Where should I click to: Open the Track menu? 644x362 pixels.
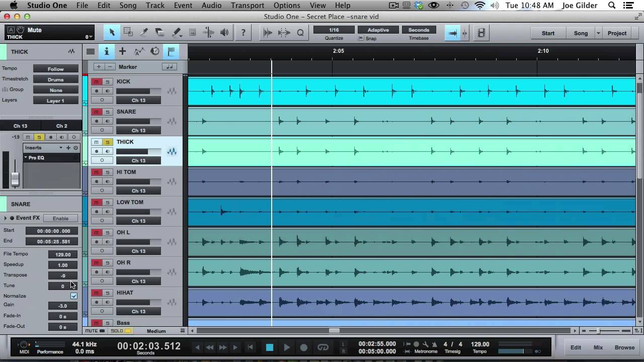[x=155, y=6]
